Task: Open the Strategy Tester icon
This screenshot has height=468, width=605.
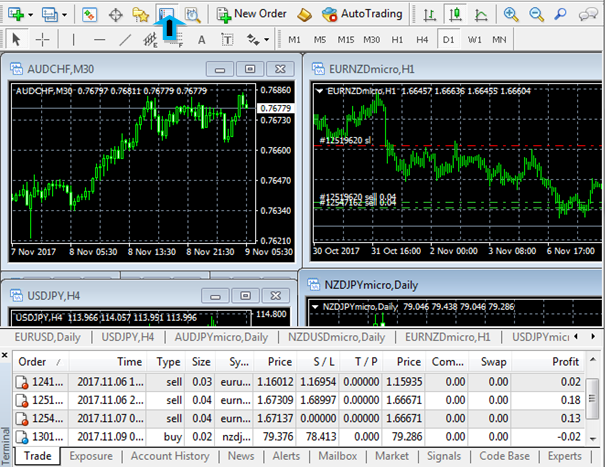Action: click(192, 14)
